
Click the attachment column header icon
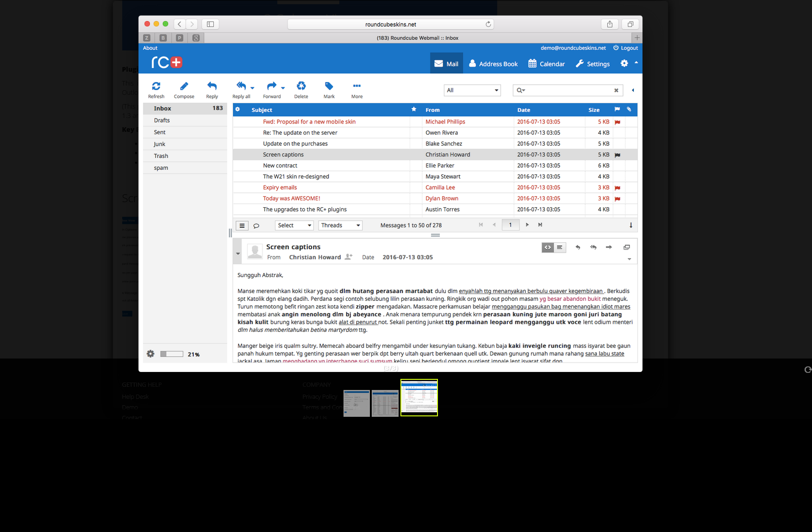629,109
